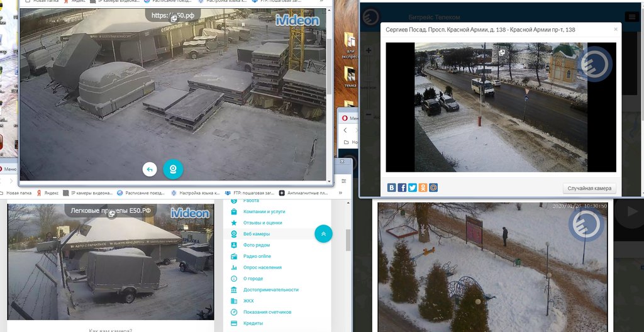
Task: Share camera via Facebook icon
Action: coord(402,188)
